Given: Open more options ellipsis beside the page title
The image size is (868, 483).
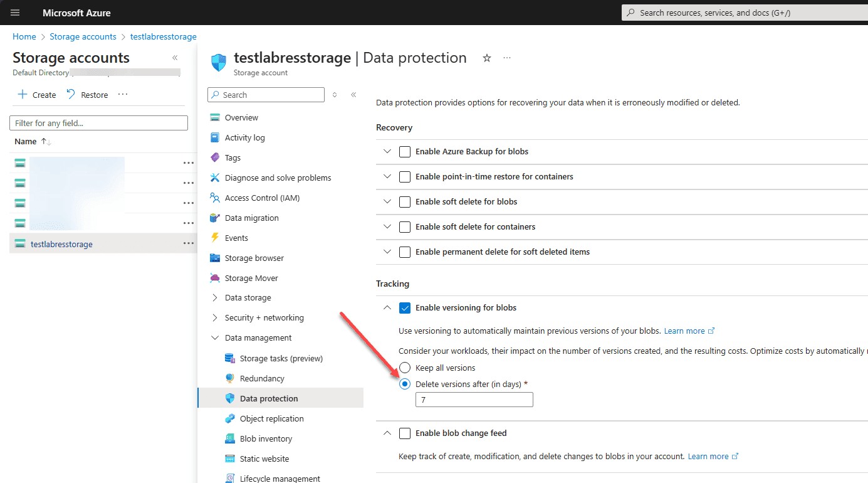Looking at the screenshot, I should (507, 58).
